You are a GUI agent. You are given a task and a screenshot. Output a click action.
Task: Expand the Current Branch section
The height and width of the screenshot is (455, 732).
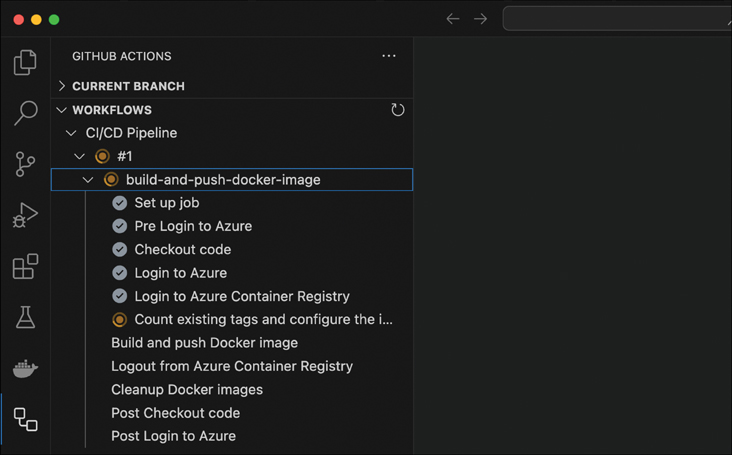[62, 86]
